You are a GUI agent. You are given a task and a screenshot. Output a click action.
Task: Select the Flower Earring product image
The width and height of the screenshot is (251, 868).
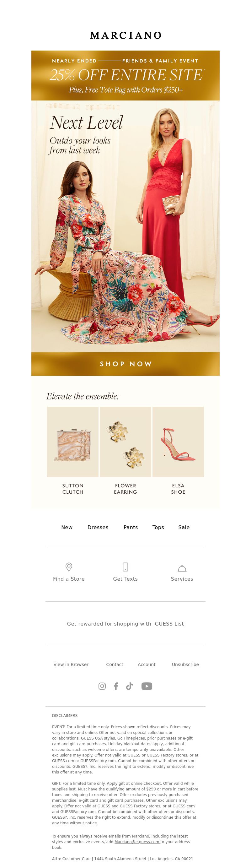point(125,442)
